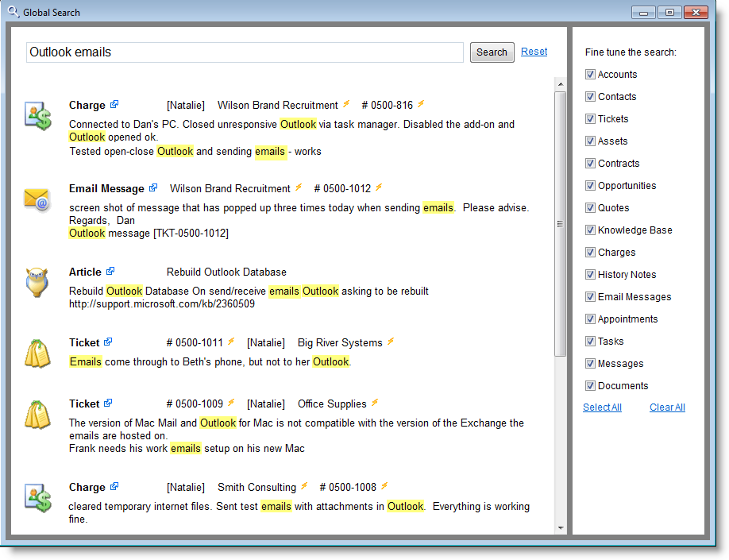Click the Reset link
Viewport: 729px width, 560px height.
pos(534,52)
